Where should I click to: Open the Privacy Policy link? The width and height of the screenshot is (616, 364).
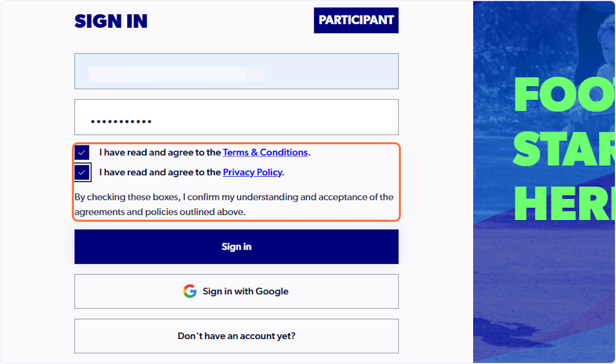tap(252, 172)
